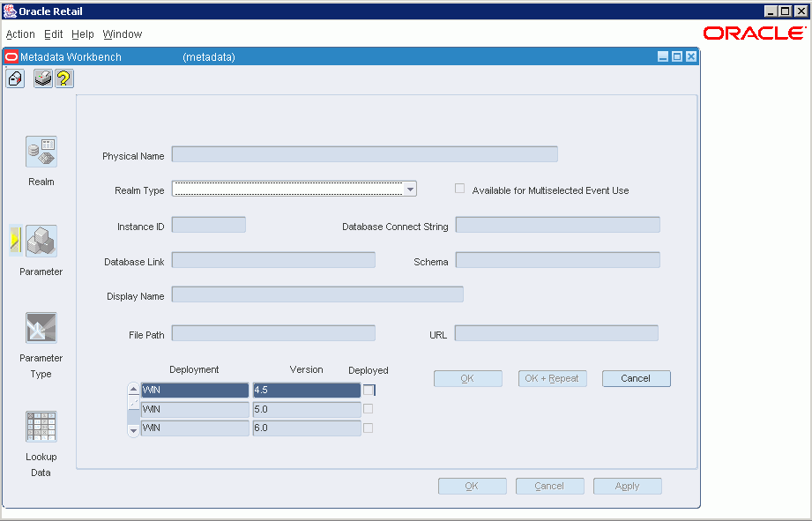Click the OK + Repeat button
The height and width of the screenshot is (521, 812).
pos(552,378)
